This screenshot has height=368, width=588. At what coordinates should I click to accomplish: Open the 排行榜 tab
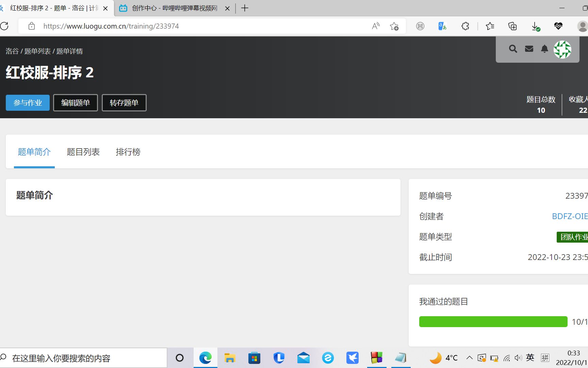tap(128, 152)
